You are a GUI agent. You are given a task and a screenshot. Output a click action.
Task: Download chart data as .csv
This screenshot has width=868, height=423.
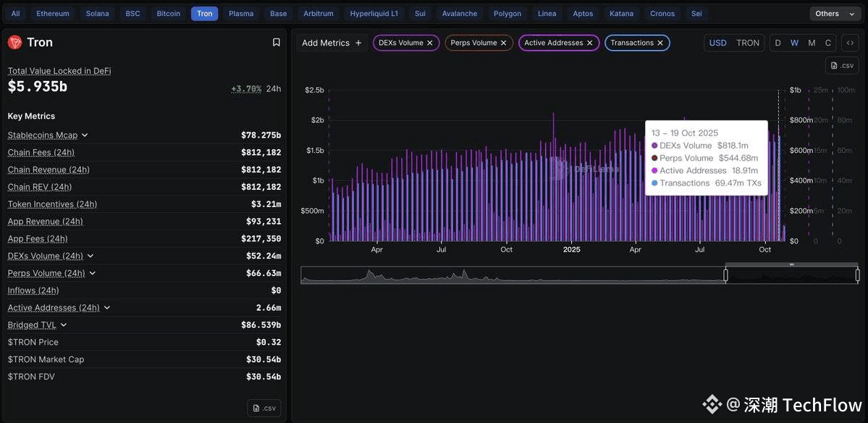click(842, 66)
